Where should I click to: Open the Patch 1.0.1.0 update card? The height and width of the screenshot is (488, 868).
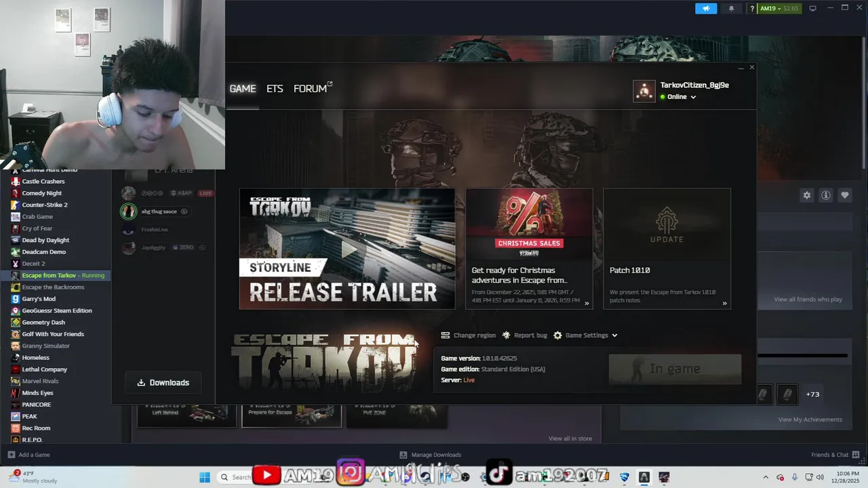[667, 249]
